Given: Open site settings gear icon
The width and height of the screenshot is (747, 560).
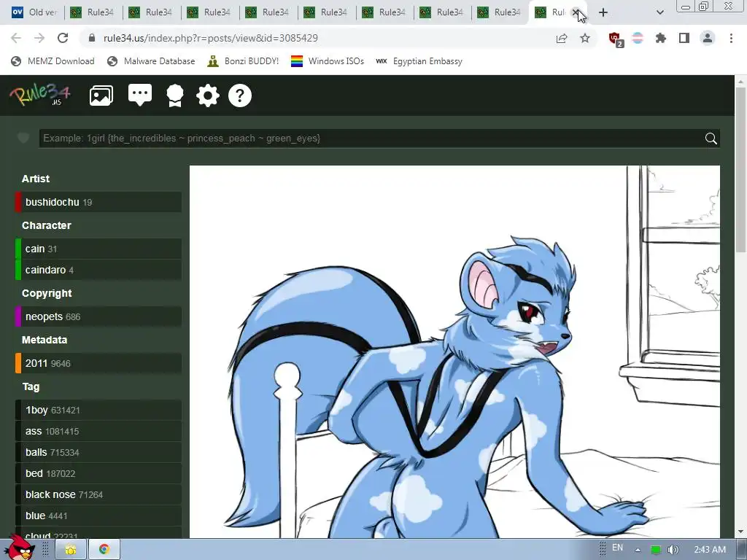Looking at the screenshot, I should (208, 96).
